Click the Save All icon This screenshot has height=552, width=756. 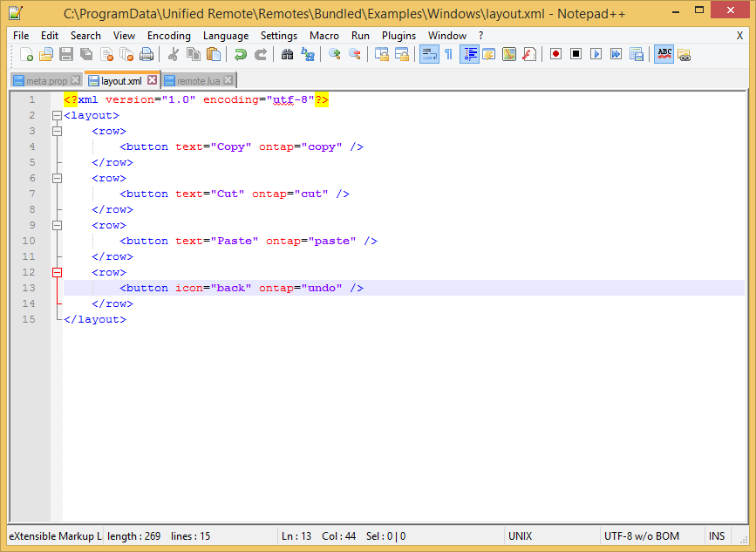(x=86, y=54)
